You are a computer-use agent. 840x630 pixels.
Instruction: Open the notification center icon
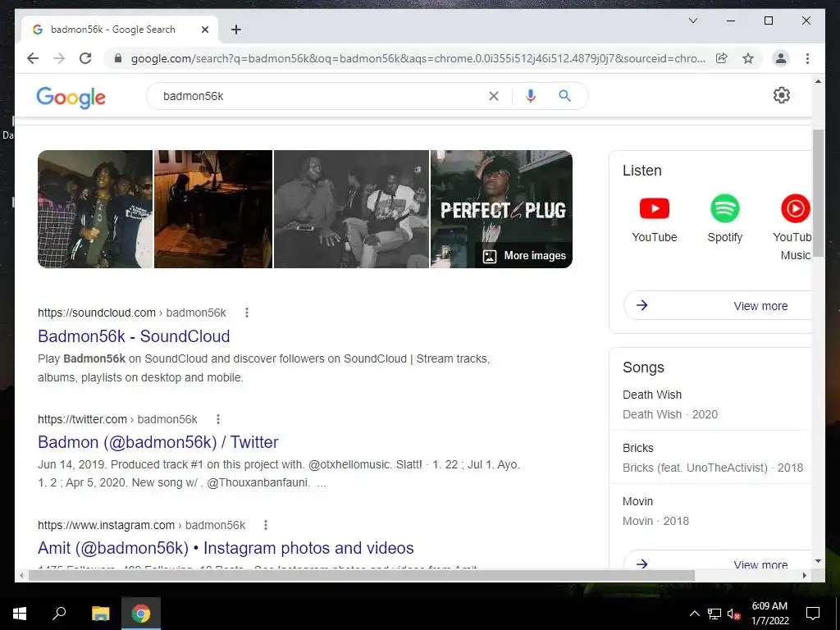813,614
